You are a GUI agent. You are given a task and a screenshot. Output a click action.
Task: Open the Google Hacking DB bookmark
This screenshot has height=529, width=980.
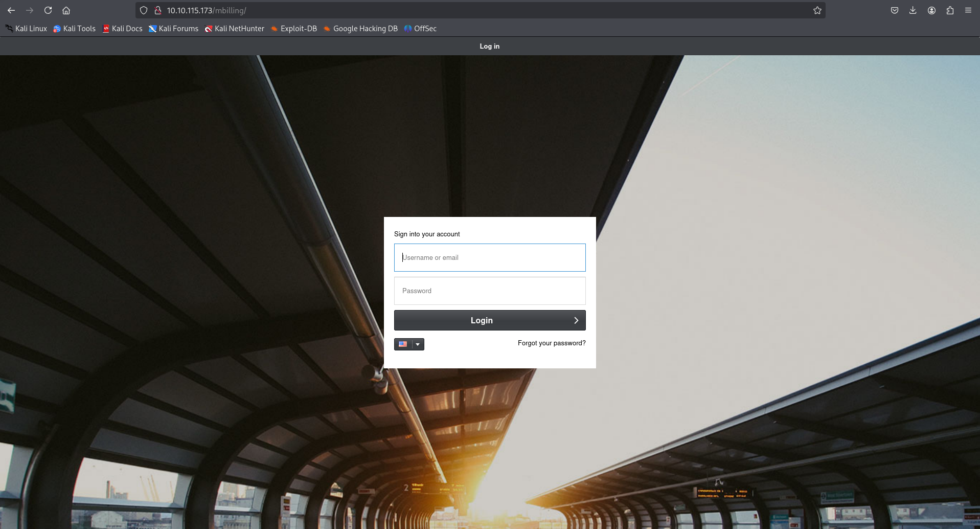click(360, 29)
